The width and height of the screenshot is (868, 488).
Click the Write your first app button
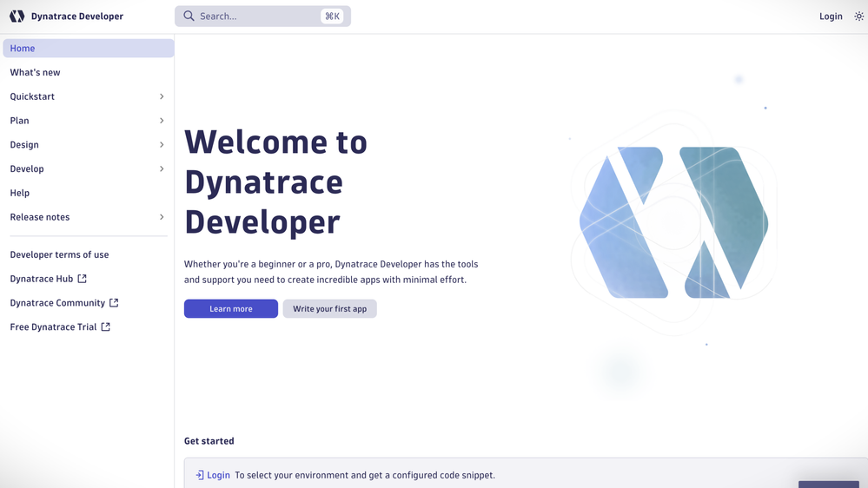(x=329, y=309)
